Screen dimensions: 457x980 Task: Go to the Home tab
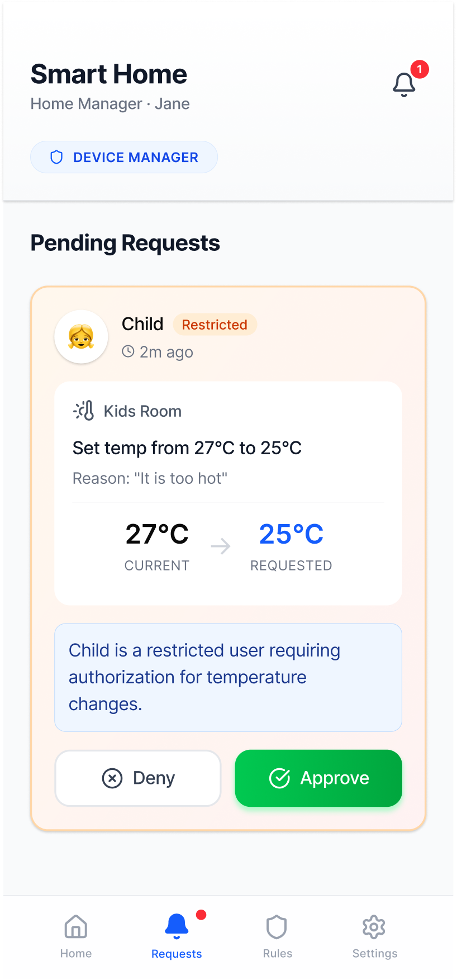tap(76, 936)
